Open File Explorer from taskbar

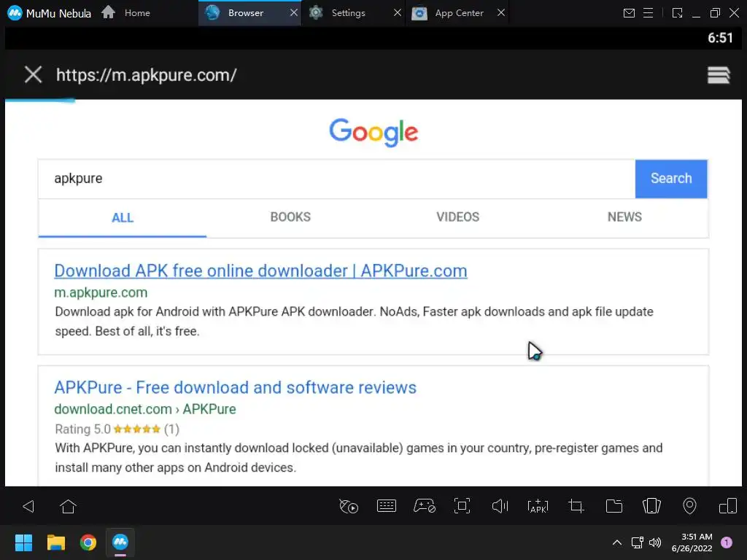tap(55, 542)
